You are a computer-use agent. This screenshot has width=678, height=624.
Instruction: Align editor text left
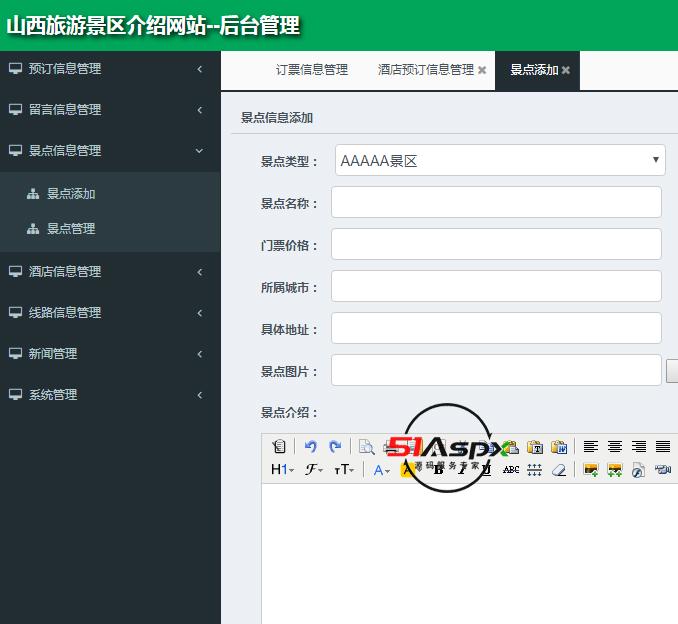[591, 446]
